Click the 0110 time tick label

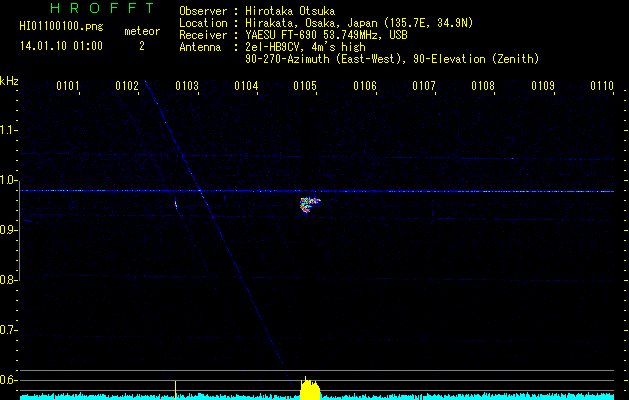click(x=602, y=86)
